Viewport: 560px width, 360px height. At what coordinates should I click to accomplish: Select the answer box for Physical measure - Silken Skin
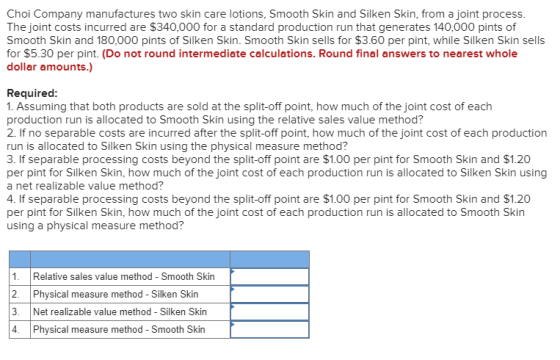270,294
